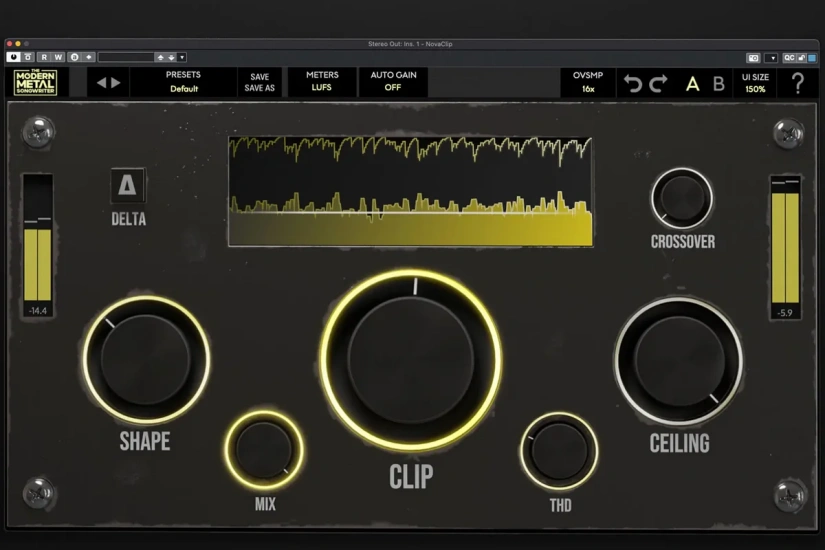Open the PRESETS Default menu
The height and width of the screenshot is (550, 825).
coord(183,82)
